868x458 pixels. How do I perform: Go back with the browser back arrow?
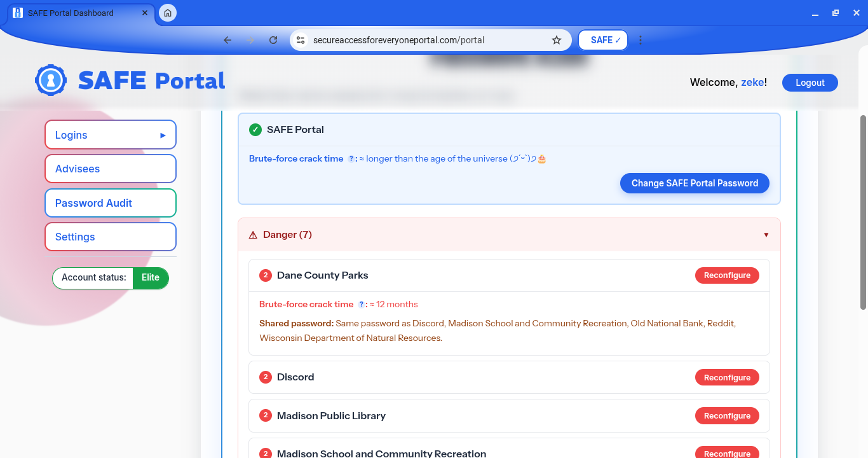tap(227, 40)
